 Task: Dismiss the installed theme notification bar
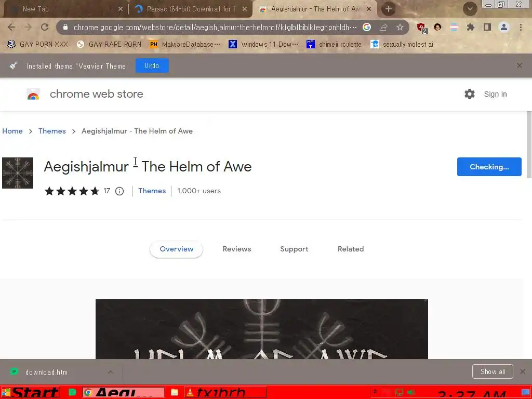click(520, 65)
